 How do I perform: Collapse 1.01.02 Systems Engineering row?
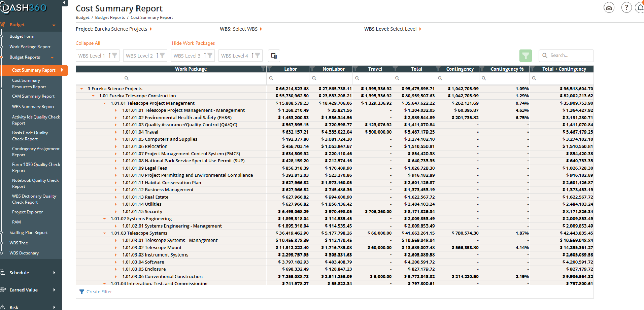pos(104,219)
